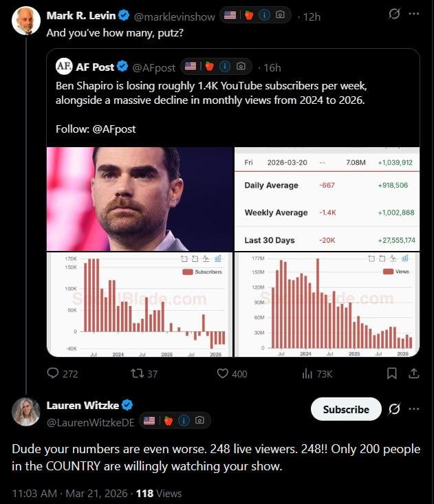
Task: Subscribe to Lauren Witzke
Action: coord(346,409)
